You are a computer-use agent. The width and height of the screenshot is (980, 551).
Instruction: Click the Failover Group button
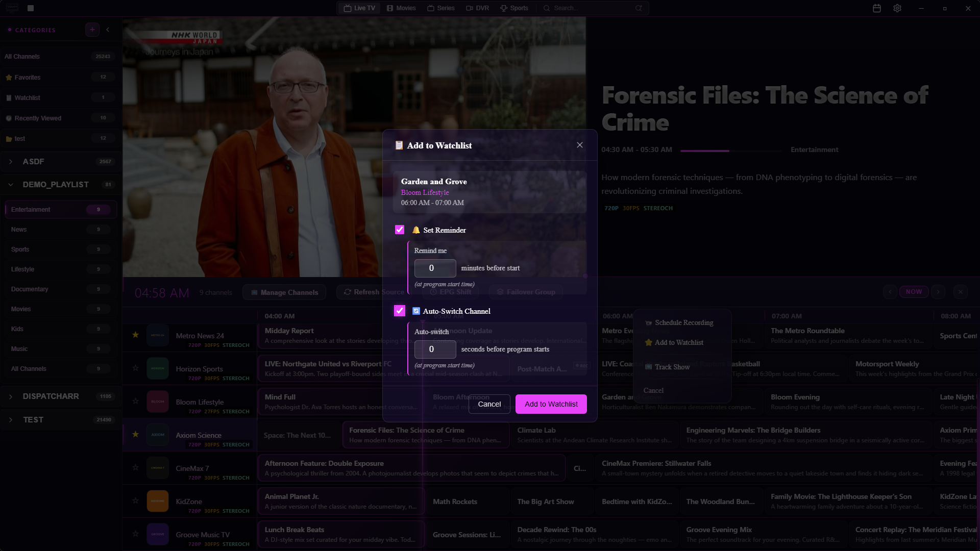coord(526,292)
